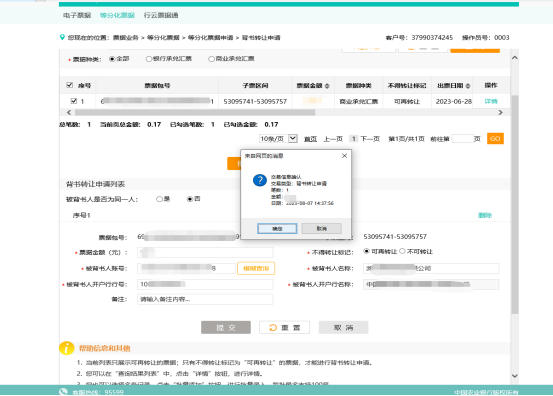Select the 可再转让 radio button

coord(366,251)
